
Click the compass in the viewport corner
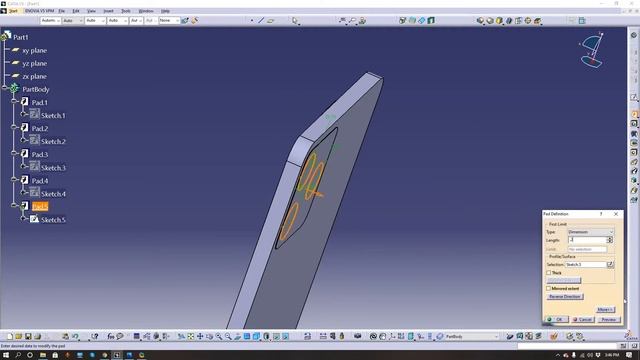(x=591, y=50)
